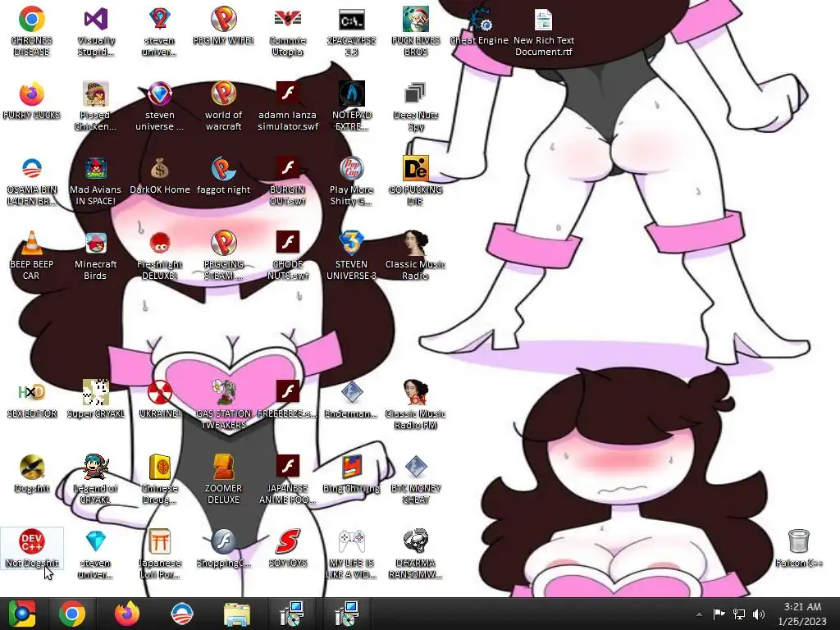
Task: Open the Deez Nutz Spy icon
Action: click(x=415, y=106)
